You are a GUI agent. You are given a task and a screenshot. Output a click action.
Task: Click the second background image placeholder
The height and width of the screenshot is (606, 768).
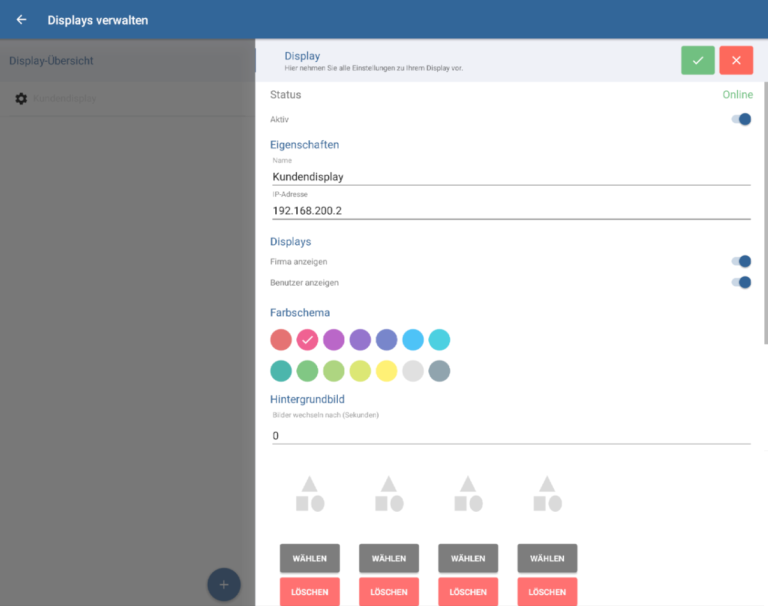click(389, 494)
